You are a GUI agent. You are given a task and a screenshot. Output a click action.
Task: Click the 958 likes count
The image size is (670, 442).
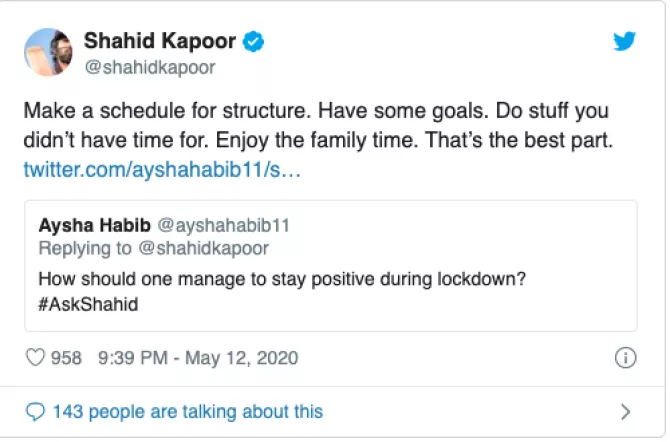66,357
